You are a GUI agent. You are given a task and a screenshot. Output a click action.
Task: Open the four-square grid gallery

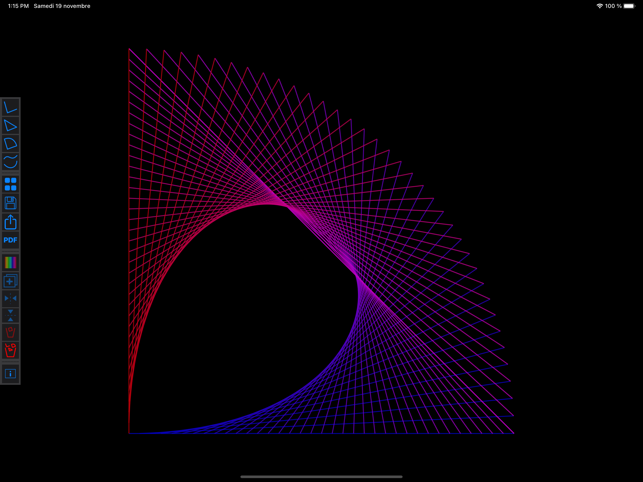[x=10, y=184]
